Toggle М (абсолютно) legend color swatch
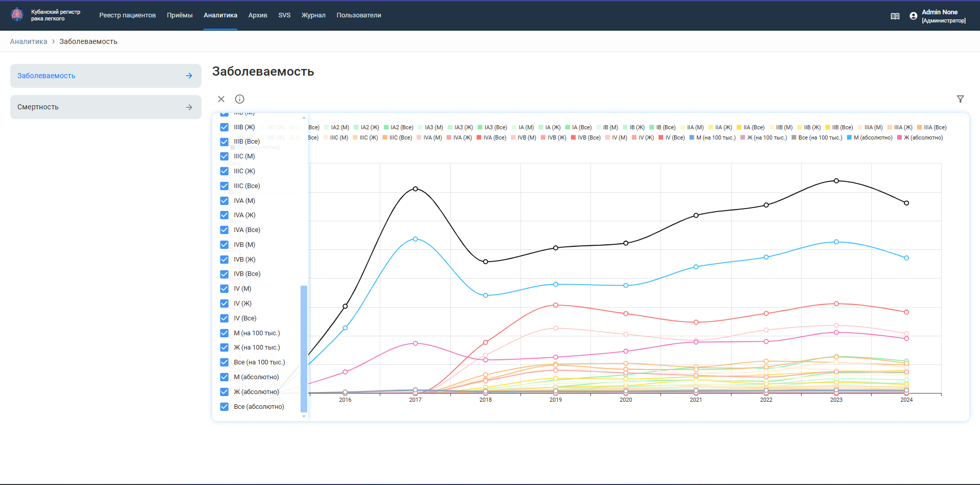The image size is (980, 485). coord(849,137)
